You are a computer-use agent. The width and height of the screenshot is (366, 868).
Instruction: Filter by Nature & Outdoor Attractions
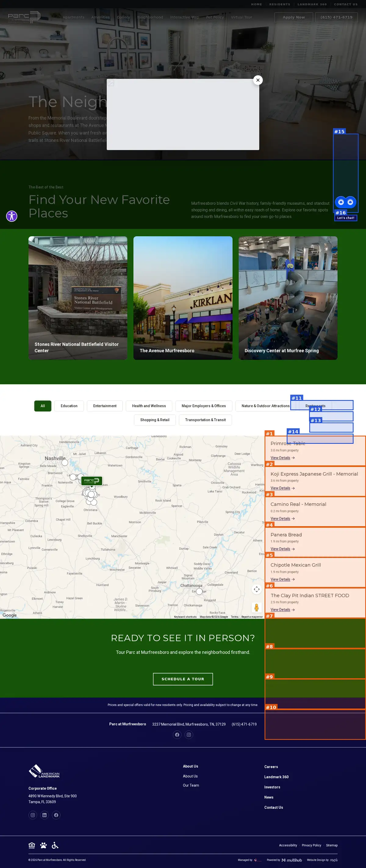[x=265, y=406]
